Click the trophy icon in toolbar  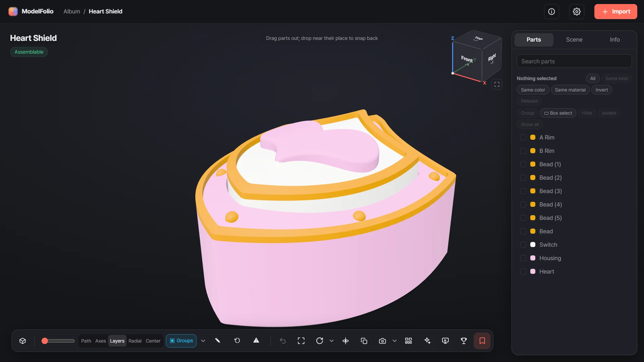point(464,341)
